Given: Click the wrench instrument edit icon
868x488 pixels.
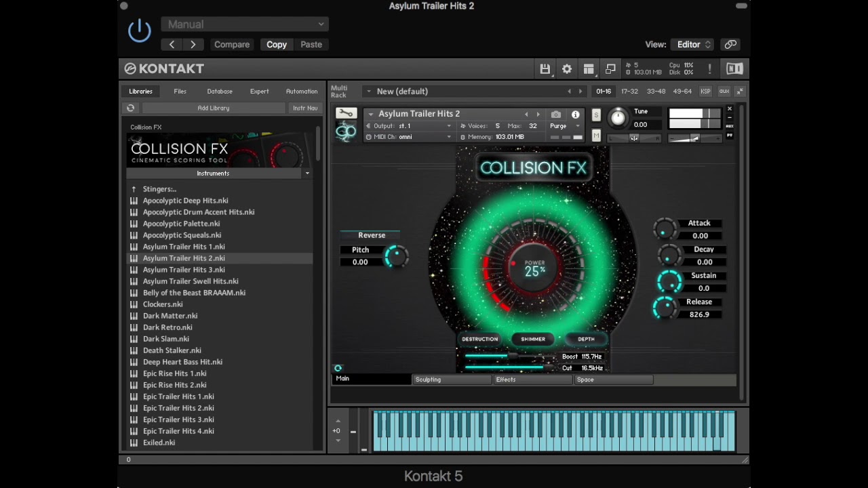Looking at the screenshot, I should click(x=346, y=113).
